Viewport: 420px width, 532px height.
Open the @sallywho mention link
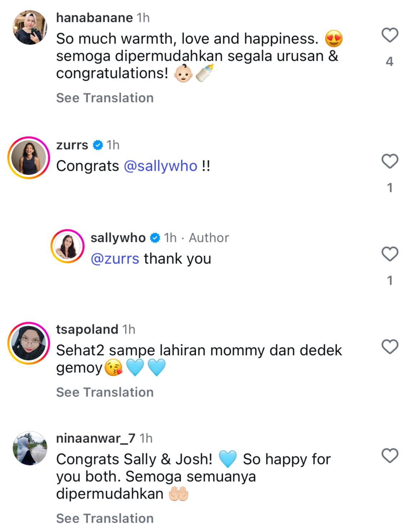pyautogui.click(x=161, y=166)
